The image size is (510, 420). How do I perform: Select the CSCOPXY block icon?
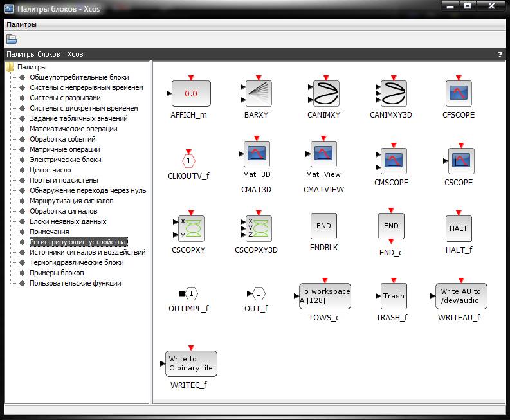[x=191, y=228]
